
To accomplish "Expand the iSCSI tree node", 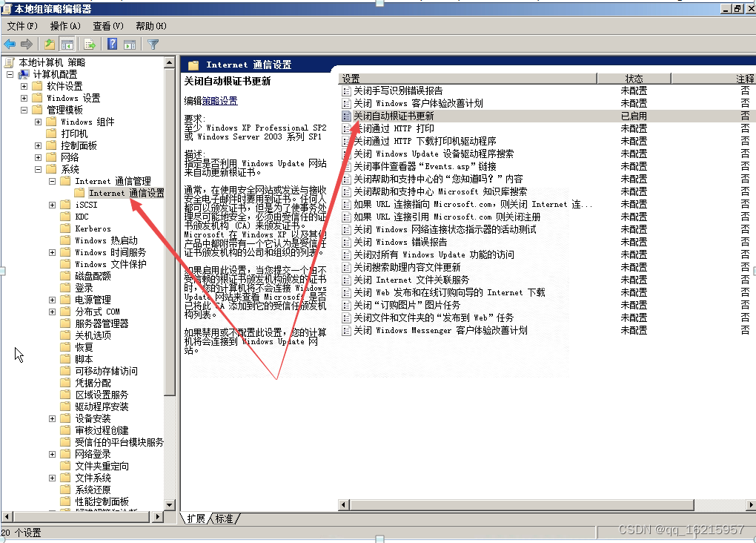I will [x=52, y=205].
